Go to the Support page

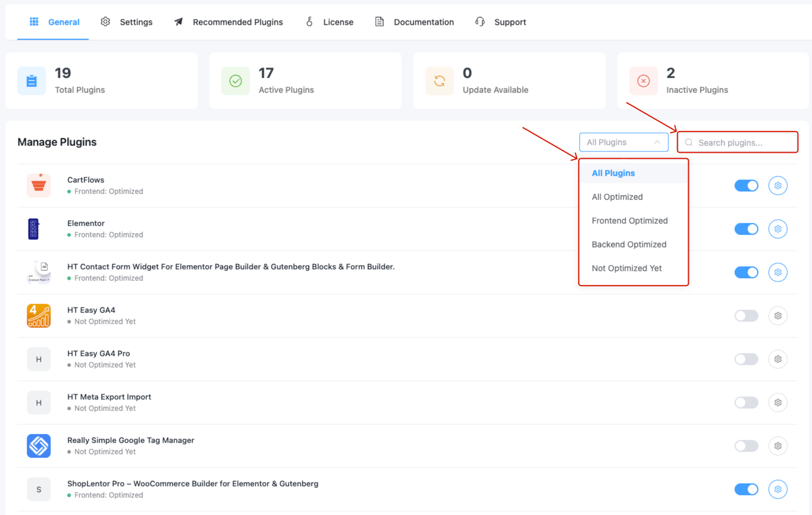click(x=501, y=22)
